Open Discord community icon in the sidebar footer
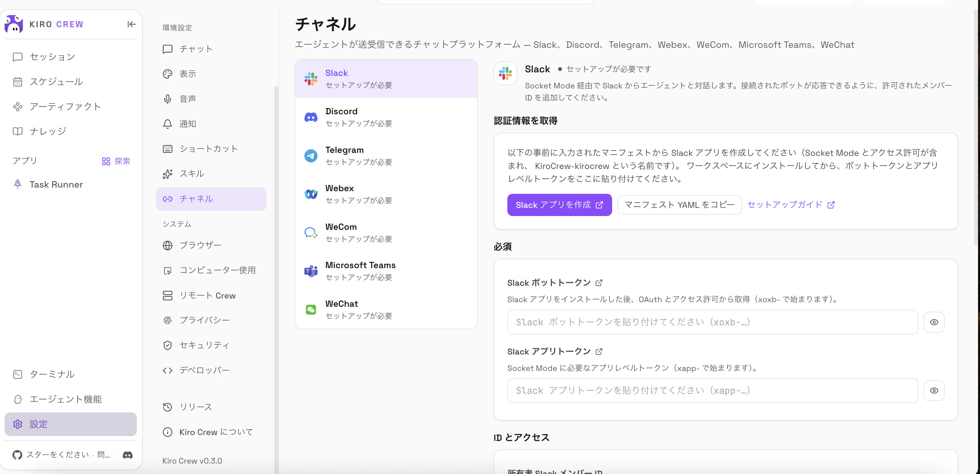 point(127,455)
